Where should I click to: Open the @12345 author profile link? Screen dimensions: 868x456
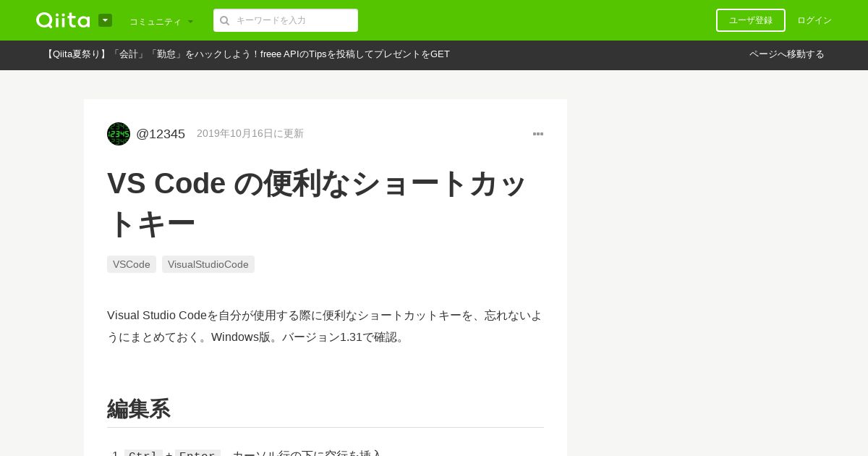pos(161,134)
